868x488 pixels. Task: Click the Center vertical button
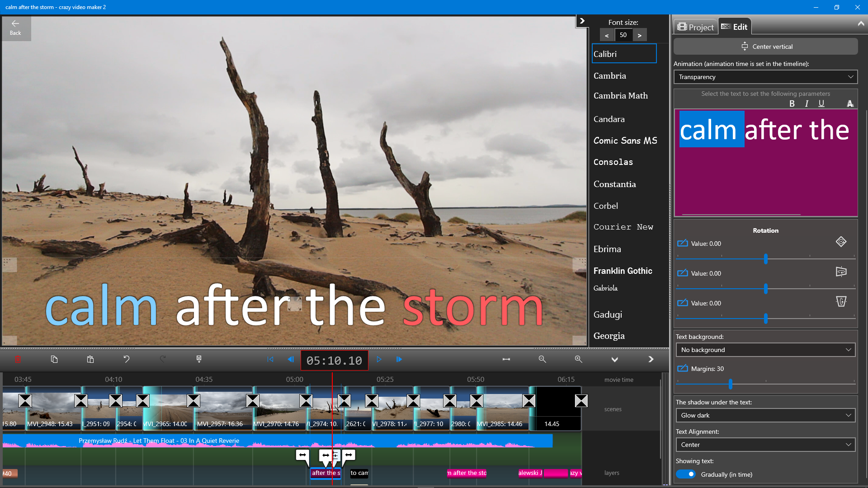tap(765, 46)
